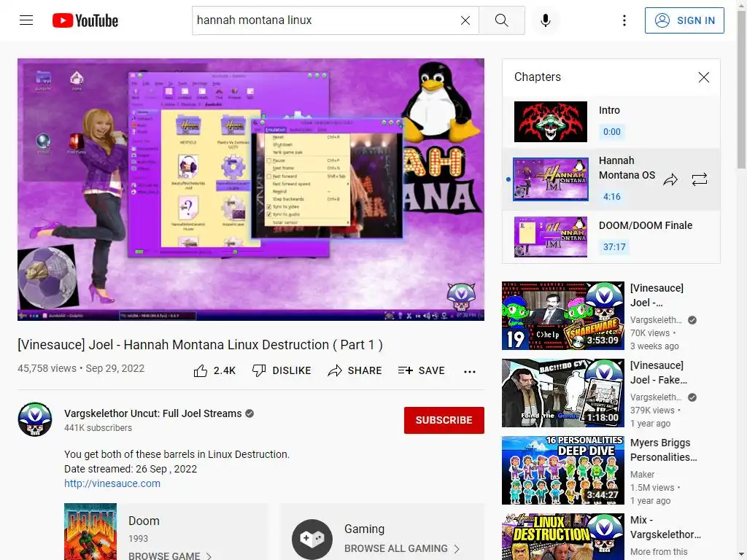
Task: Open the Linux Destruction mix thumbnail
Action: (x=562, y=537)
